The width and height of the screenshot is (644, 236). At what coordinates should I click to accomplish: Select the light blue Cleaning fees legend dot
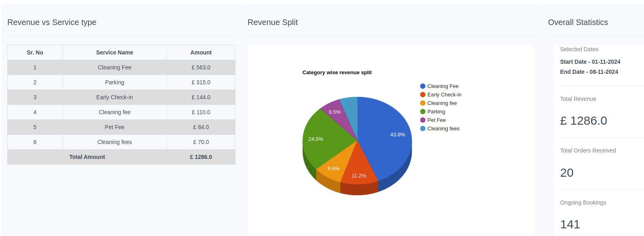(423, 129)
